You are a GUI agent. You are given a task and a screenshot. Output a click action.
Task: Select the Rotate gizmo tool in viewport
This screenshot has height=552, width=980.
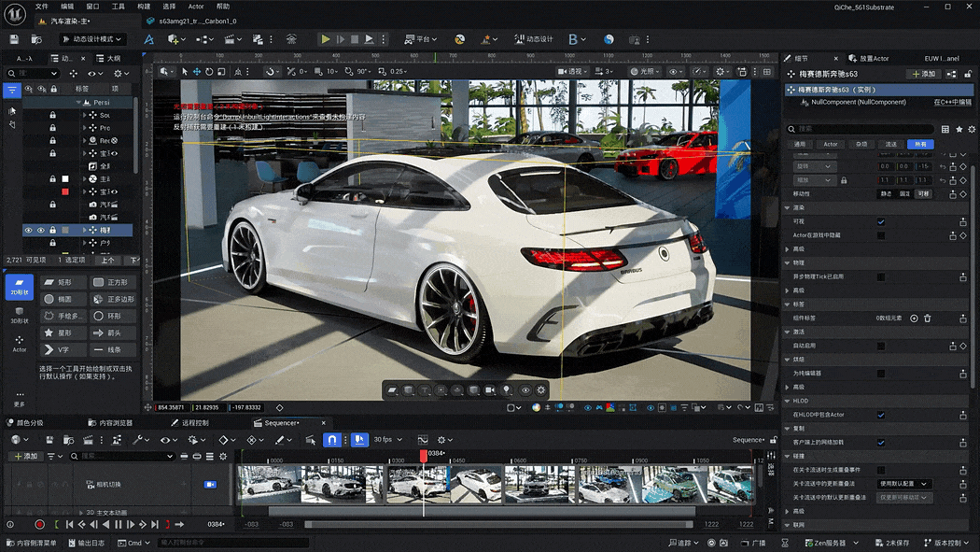coord(209,72)
